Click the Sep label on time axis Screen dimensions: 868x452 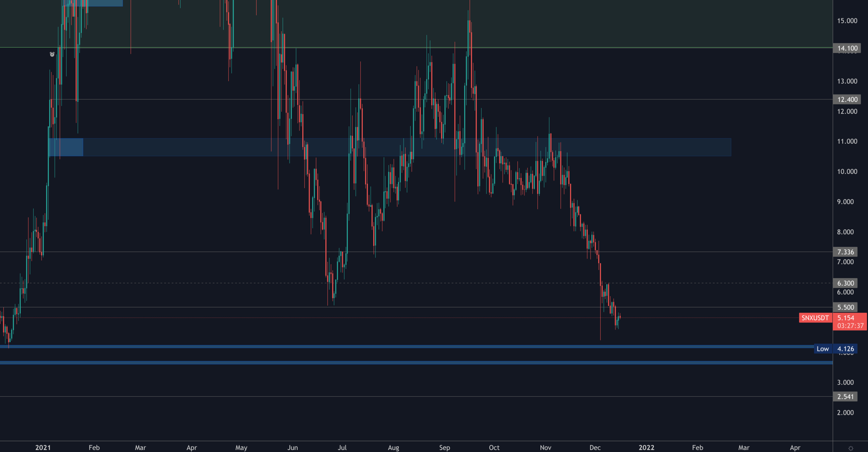[445, 447]
